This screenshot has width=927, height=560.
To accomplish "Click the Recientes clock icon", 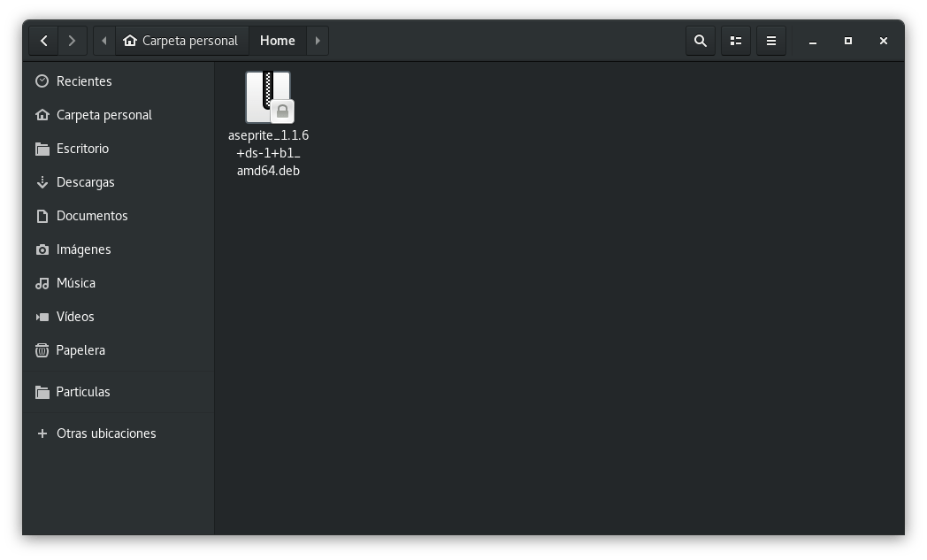I will (42, 81).
